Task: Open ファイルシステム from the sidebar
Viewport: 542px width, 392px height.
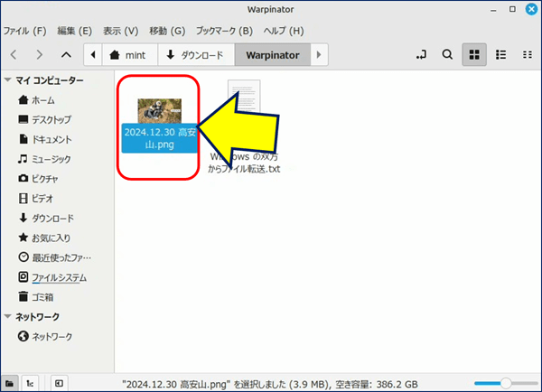Action: point(59,277)
